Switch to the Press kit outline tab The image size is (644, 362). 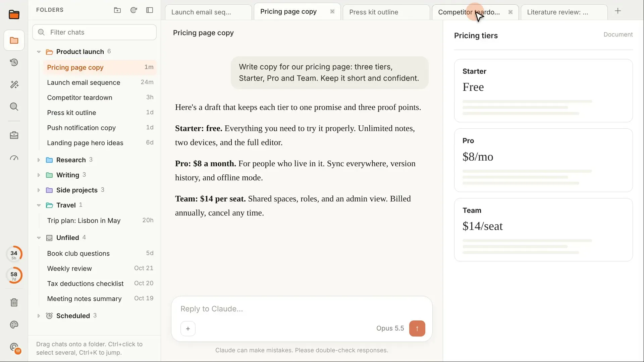pos(386,12)
